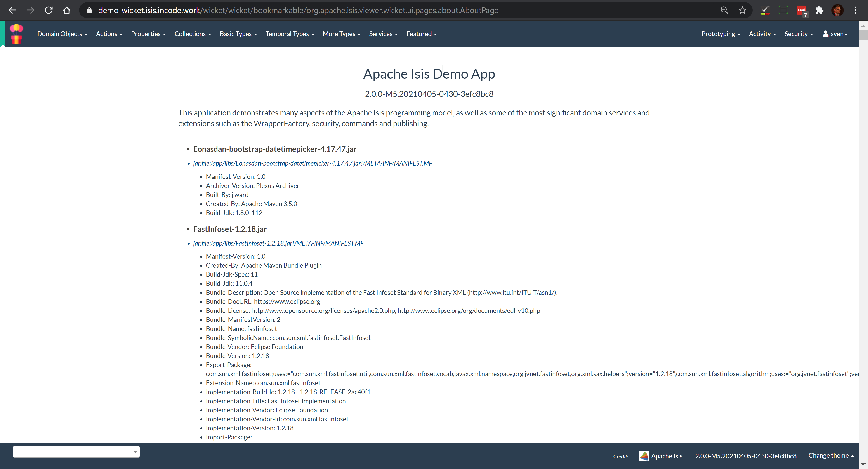This screenshot has width=868, height=469.
Task: Open Chrome three-dot menu
Action: point(855,10)
